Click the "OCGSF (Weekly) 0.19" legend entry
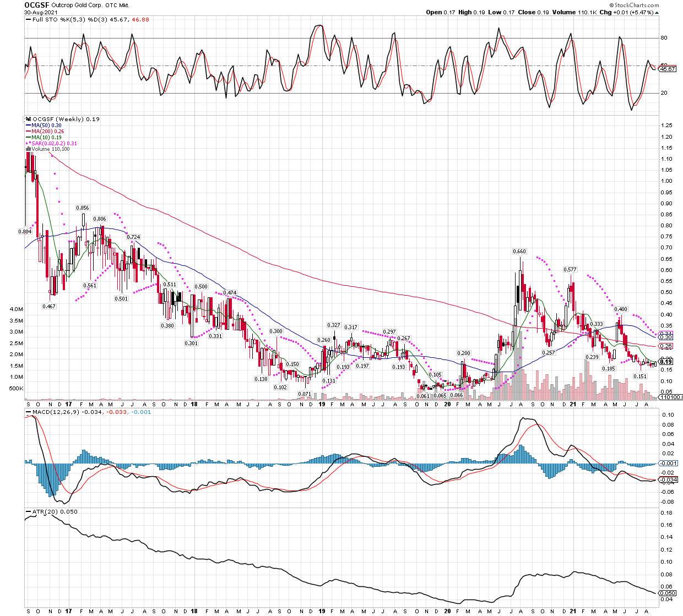The height and width of the screenshot is (616, 683). coord(65,119)
